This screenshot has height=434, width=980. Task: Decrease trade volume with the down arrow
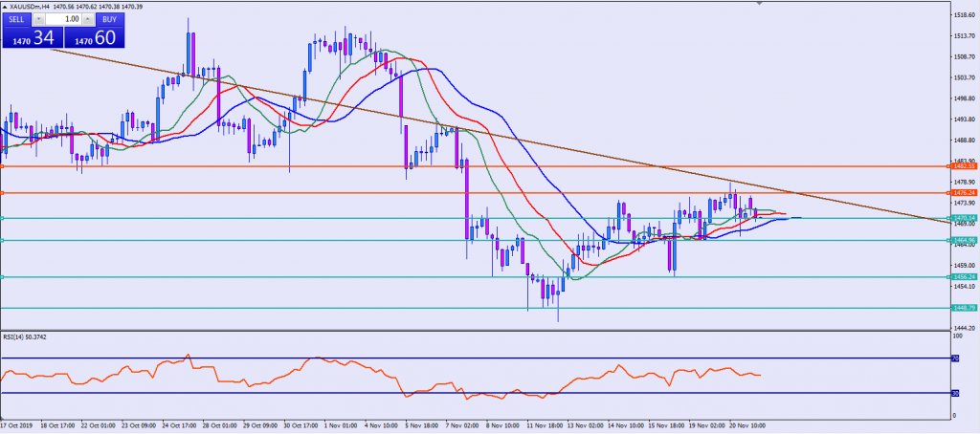(39, 19)
